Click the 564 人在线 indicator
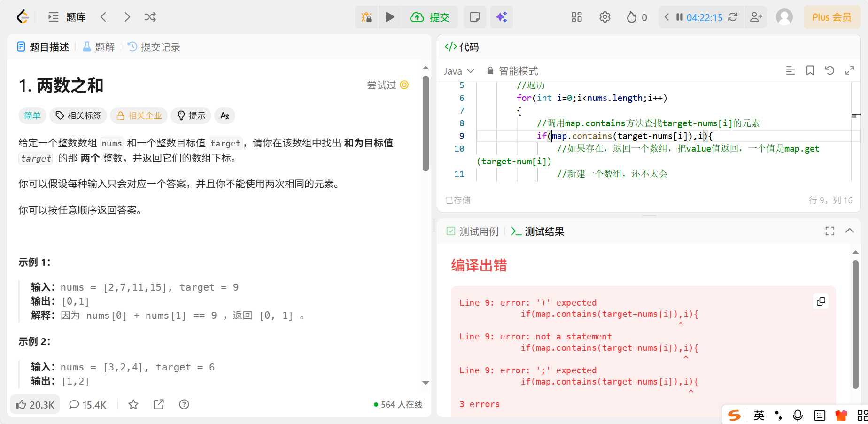The height and width of the screenshot is (424, 868). (398, 405)
